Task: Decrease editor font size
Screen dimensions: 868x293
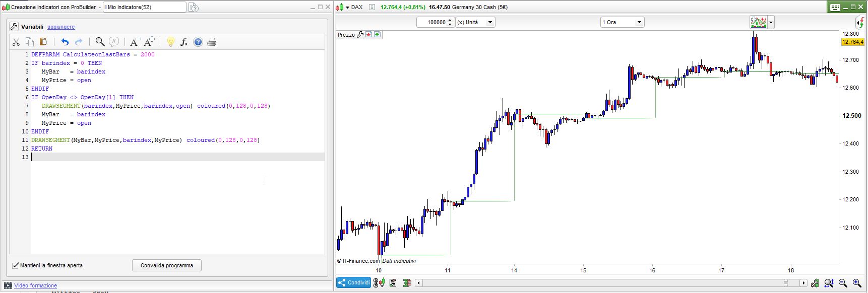Action: pos(135,42)
